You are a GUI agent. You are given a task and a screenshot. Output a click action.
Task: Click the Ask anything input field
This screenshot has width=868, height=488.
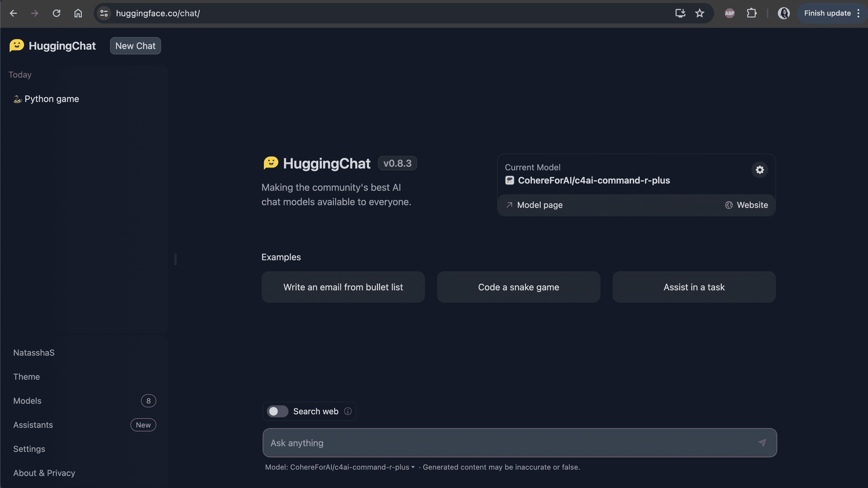519,443
